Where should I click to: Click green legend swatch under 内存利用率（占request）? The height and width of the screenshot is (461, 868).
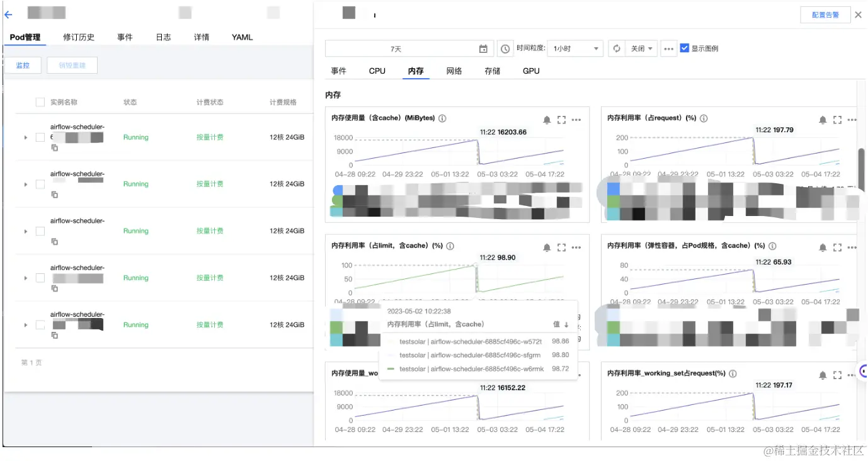coord(613,202)
